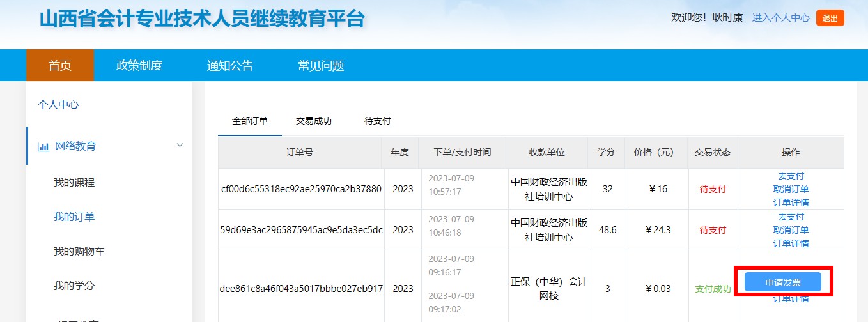
Task: Click the bar chart icon beside 网络教育
Action: 43,146
